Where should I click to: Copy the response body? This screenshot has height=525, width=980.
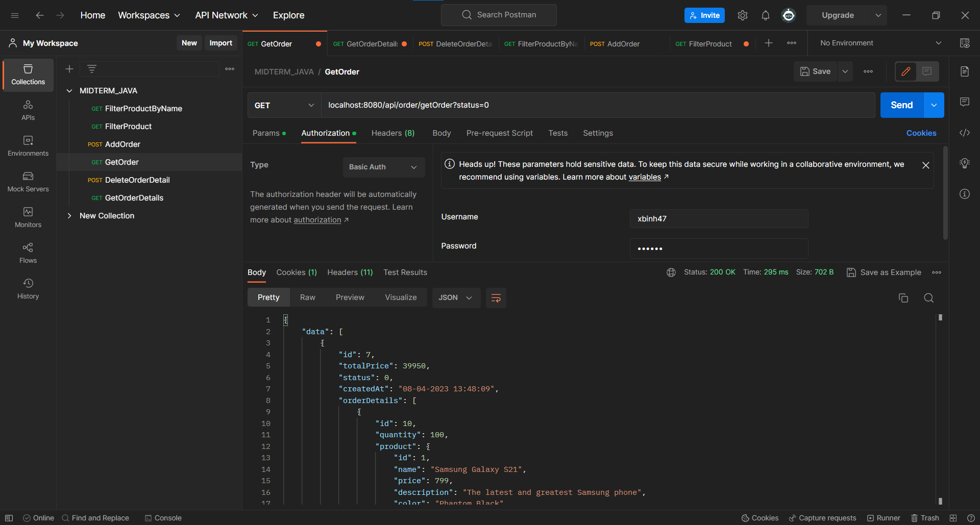coord(903,298)
